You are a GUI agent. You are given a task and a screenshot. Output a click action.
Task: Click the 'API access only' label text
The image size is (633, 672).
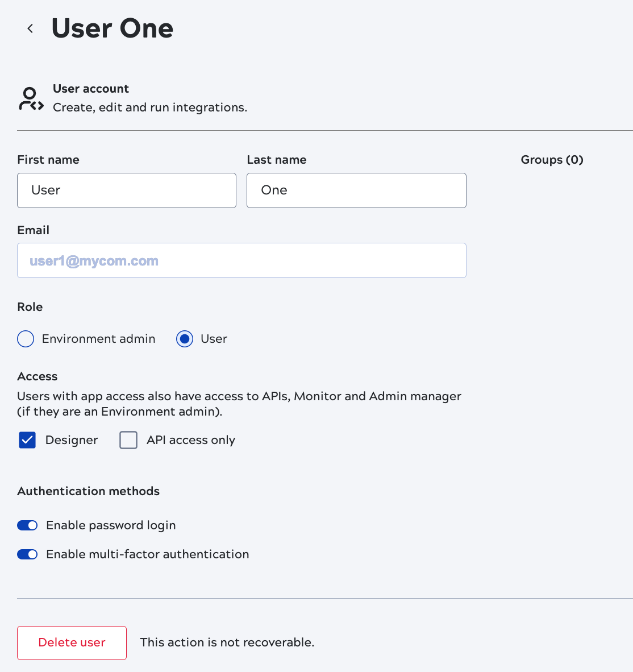pos(191,440)
